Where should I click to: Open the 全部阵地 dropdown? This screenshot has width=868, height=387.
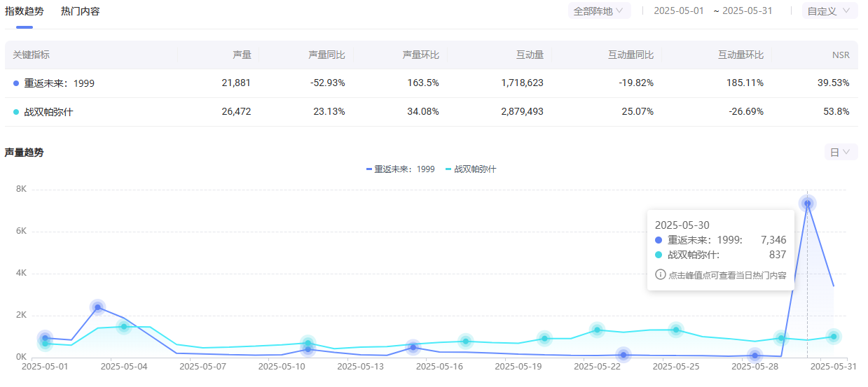click(x=599, y=11)
